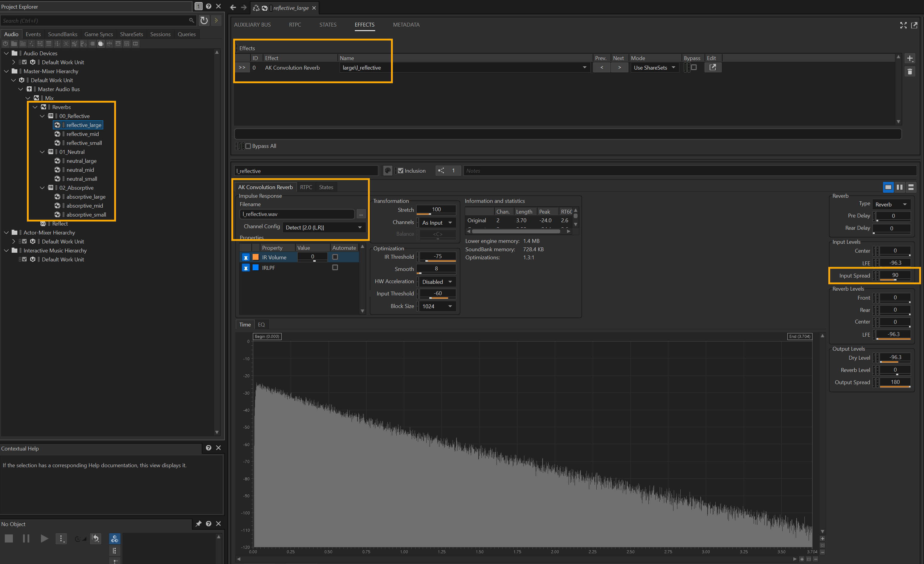Click the browse (...) button for l_reflective.wav
924x564 pixels.
pos(361,214)
